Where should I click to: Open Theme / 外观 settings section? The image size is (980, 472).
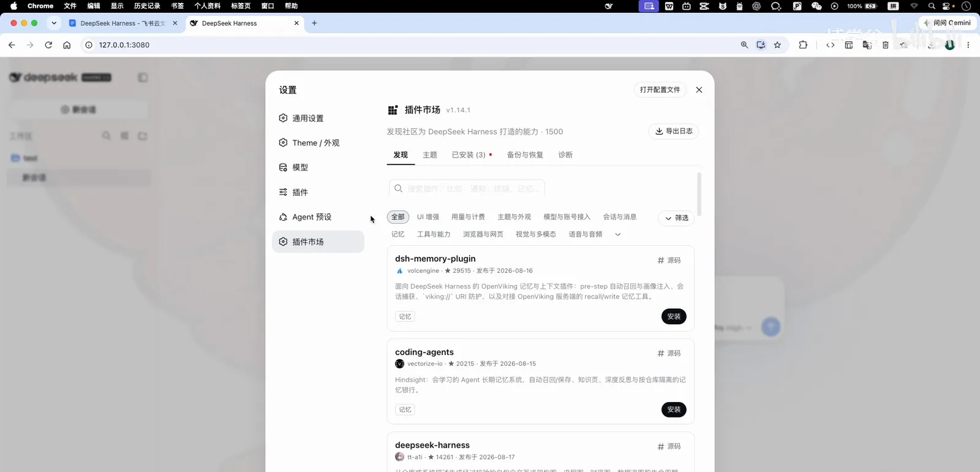[x=318, y=143]
